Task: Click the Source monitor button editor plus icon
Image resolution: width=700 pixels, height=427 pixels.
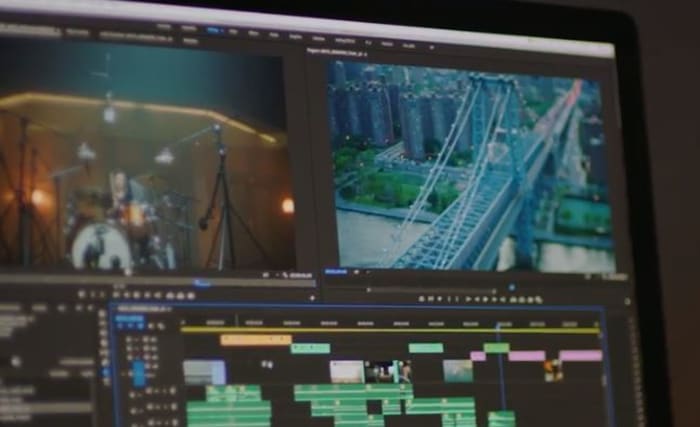Action: click(312, 298)
